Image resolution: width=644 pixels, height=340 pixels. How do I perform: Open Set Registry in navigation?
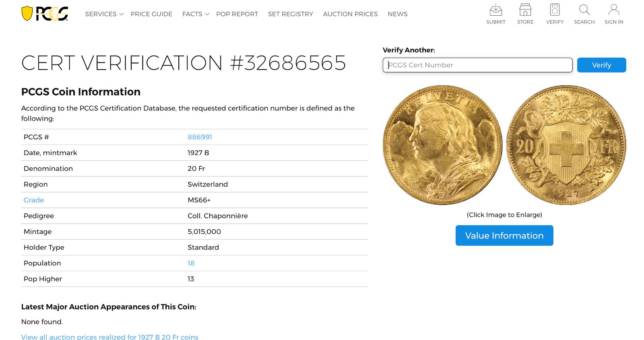click(x=290, y=14)
